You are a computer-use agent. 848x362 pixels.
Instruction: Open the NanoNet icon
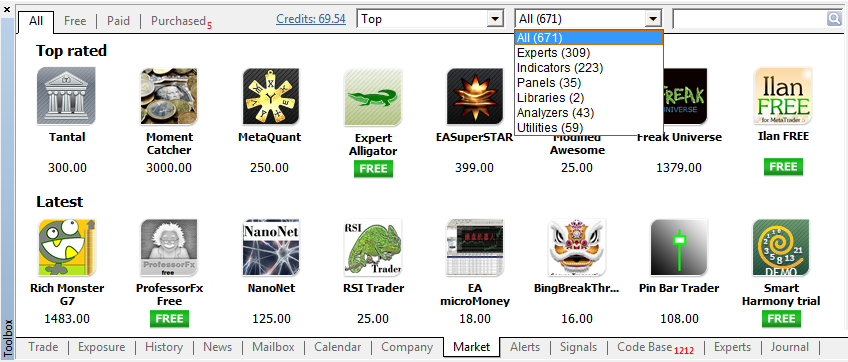270,248
